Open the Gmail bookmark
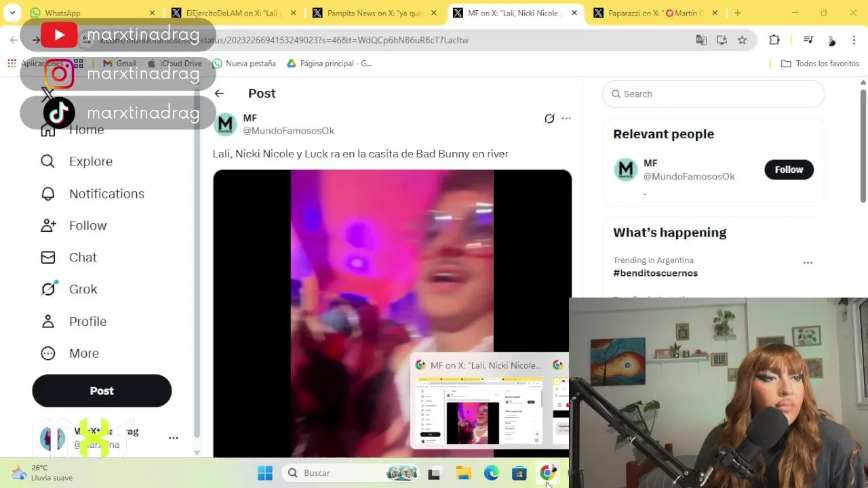Viewport: 868px width, 488px height. [x=119, y=63]
